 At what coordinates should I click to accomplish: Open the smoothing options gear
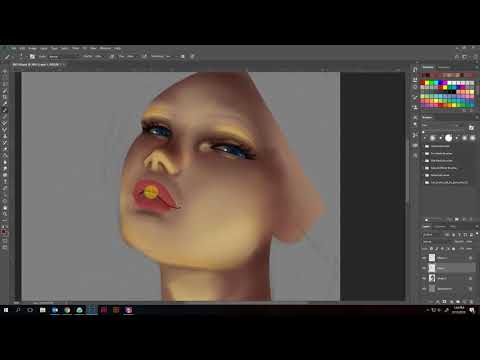pyautogui.click(x=182, y=57)
